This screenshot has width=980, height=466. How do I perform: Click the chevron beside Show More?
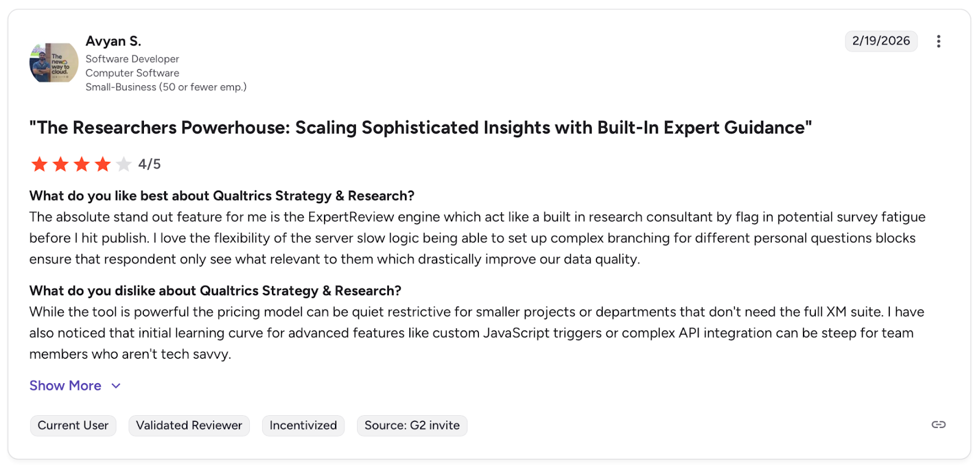point(116,386)
